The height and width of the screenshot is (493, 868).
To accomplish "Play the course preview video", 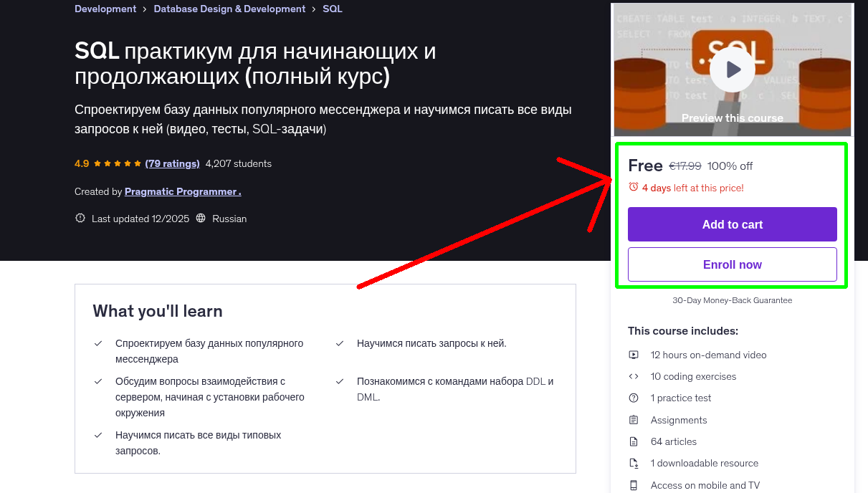I will pyautogui.click(x=732, y=69).
